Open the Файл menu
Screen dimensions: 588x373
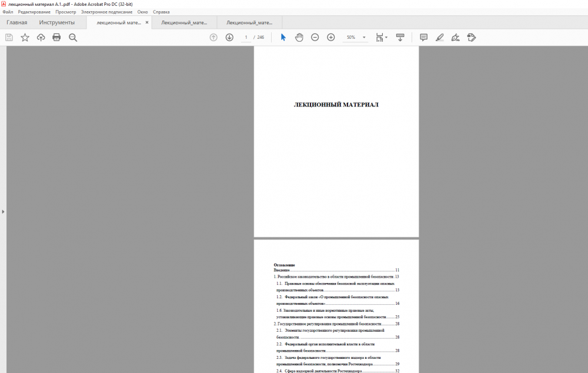tap(8, 12)
